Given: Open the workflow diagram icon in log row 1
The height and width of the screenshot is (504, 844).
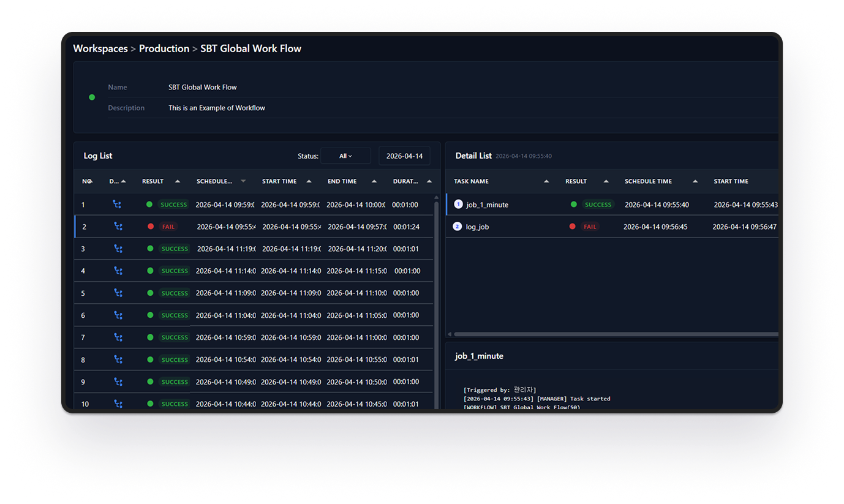Looking at the screenshot, I should pos(117,205).
